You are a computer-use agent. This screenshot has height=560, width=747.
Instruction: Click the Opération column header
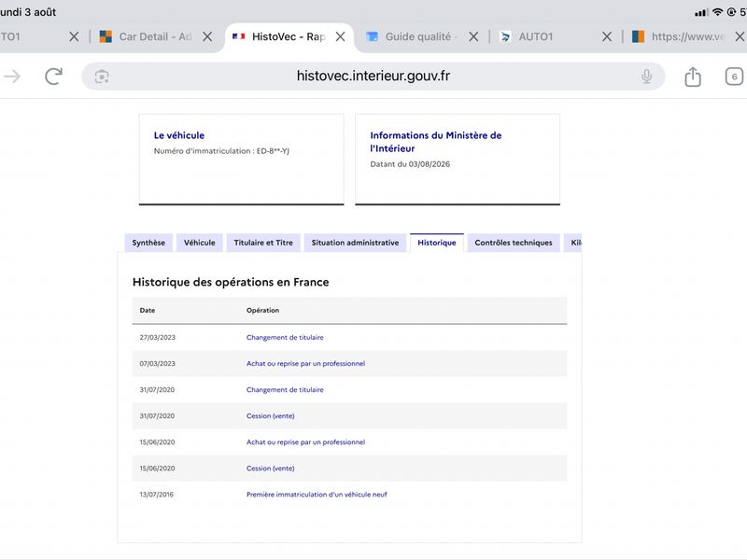pyautogui.click(x=263, y=310)
